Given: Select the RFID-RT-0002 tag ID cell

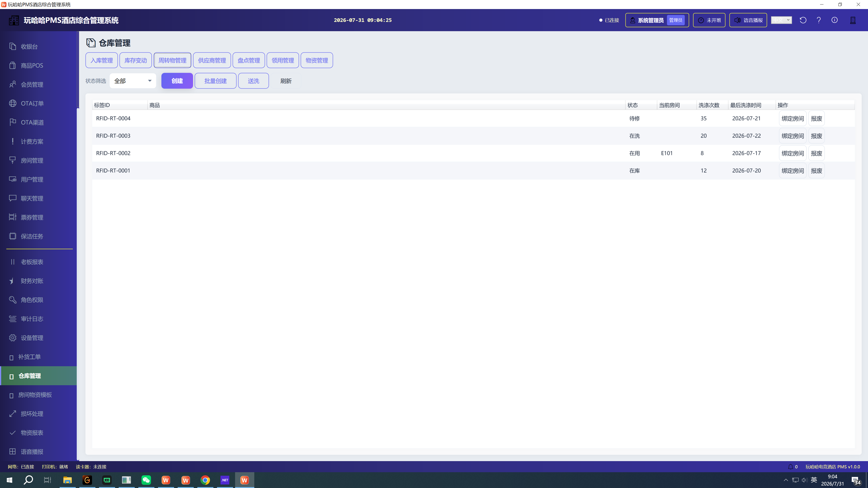Looking at the screenshot, I should 113,153.
